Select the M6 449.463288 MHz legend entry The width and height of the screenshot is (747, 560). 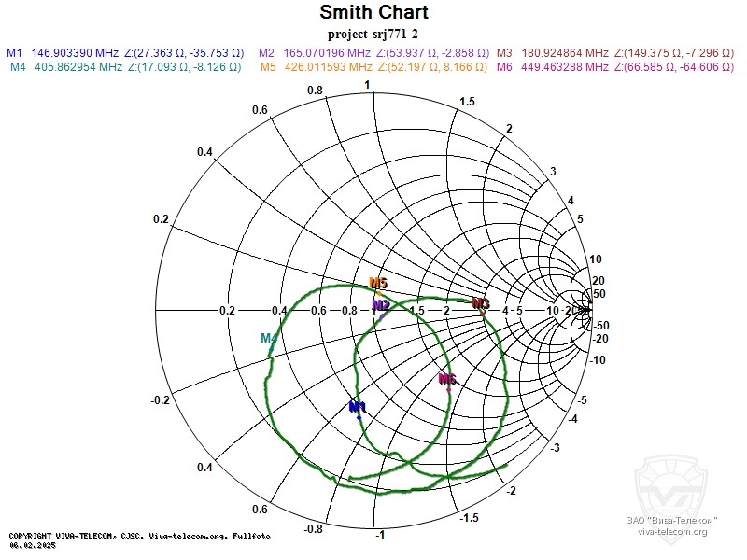(615, 67)
